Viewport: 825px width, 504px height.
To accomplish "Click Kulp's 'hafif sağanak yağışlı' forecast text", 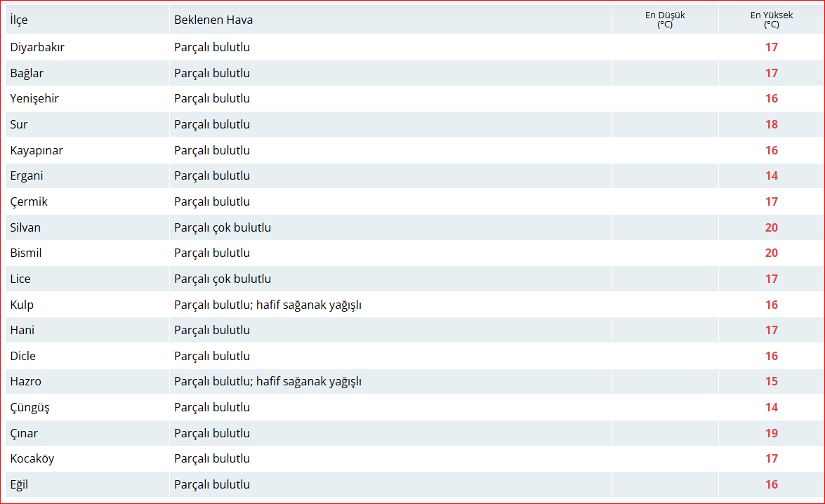I will [x=309, y=305].
